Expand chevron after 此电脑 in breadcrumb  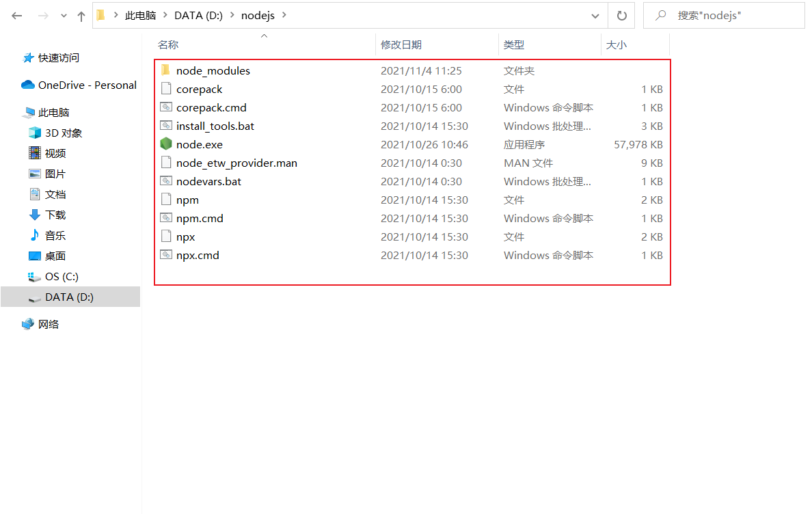pos(165,15)
